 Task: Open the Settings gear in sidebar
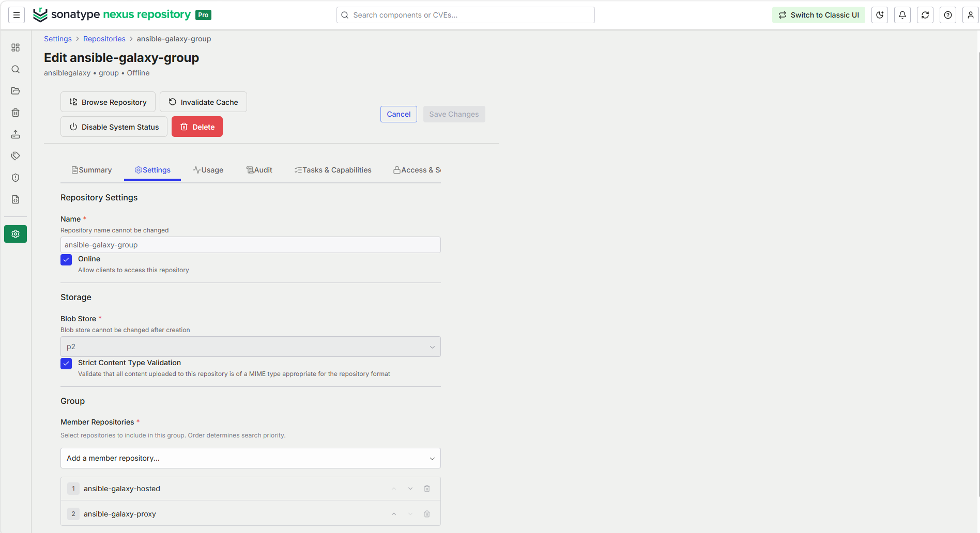pyautogui.click(x=16, y=234)
